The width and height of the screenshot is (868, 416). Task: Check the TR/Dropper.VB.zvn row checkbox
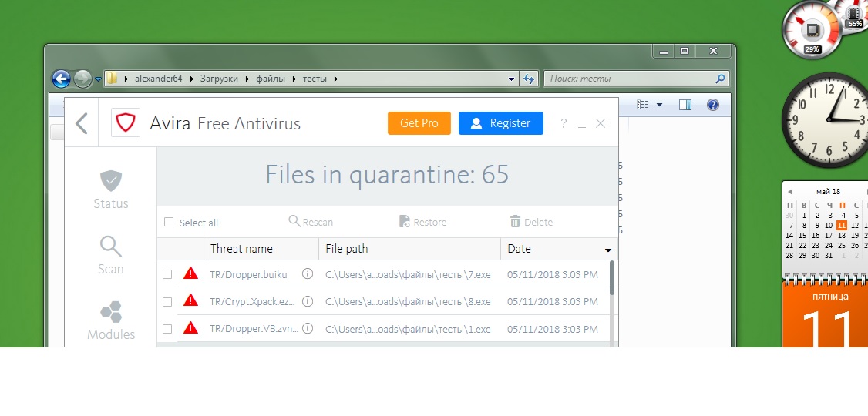[x=167, y=329]
